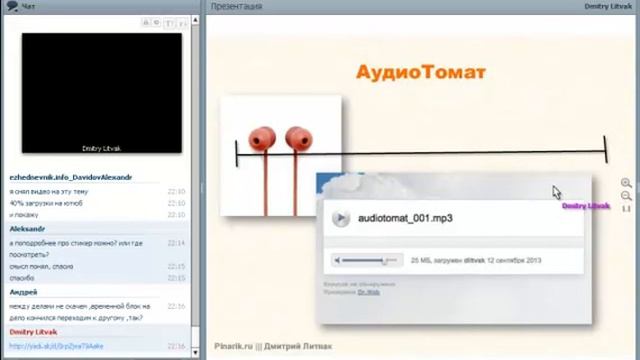Click the scroll up arrow in the chat panel
Screen dimensions: 640x360
195,20
